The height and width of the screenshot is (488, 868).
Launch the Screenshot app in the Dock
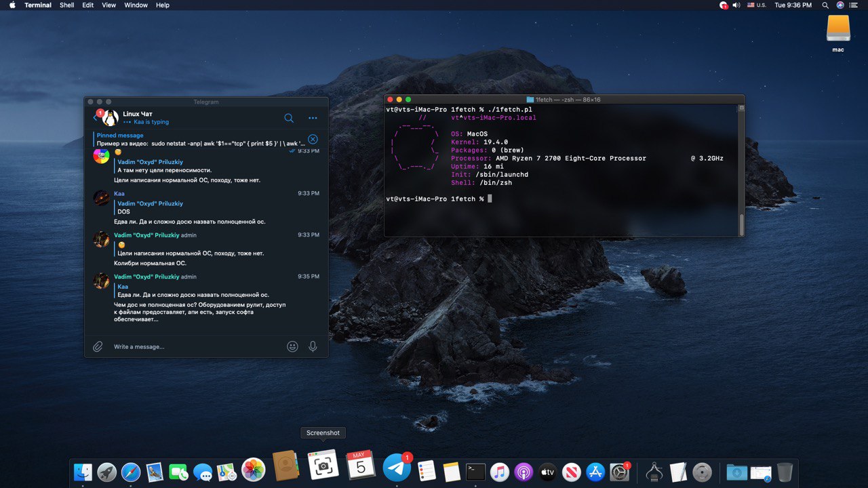coord(323,466)
